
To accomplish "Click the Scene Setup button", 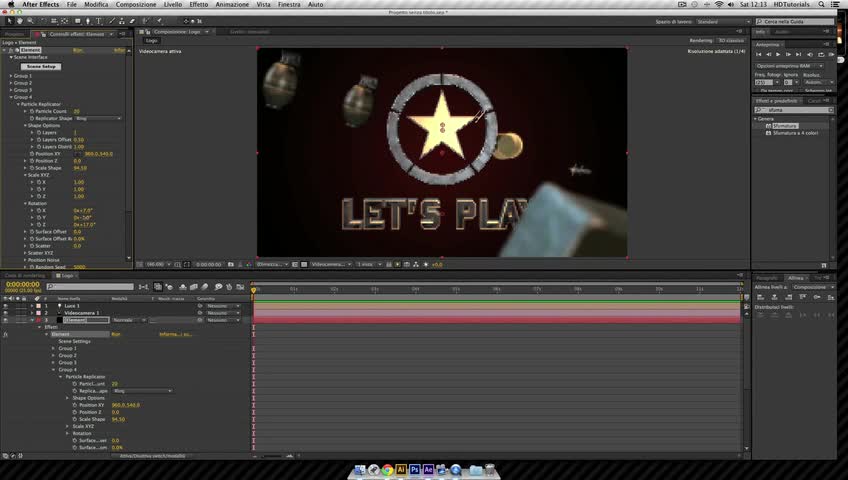I will 41,66.
